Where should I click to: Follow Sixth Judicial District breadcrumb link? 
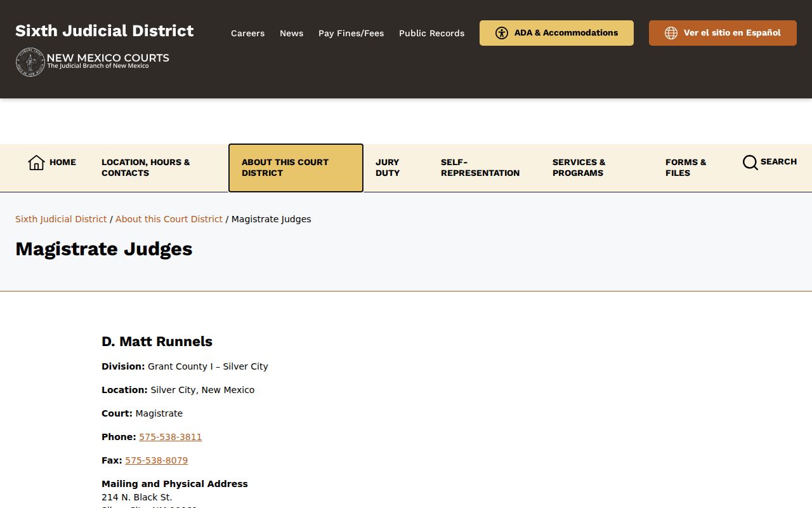[61, 219]
